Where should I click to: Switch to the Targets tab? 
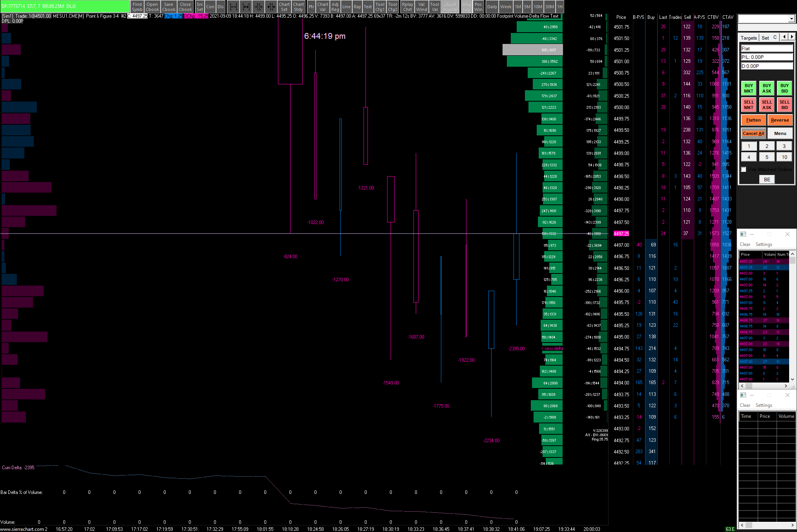[x=748, y=38]
